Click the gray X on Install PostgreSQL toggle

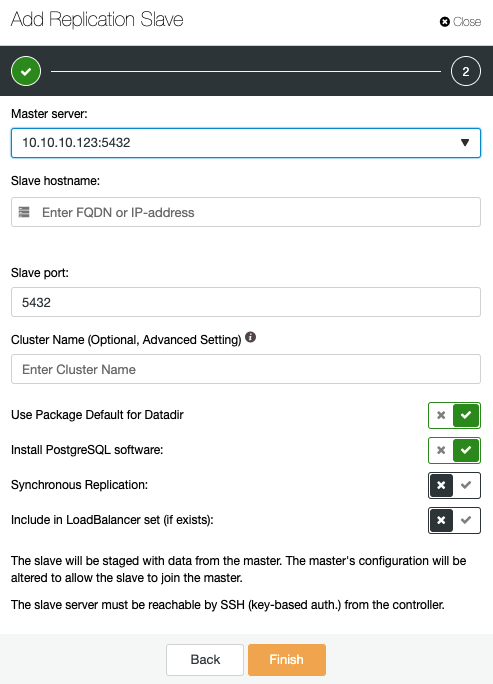click(441, 450)
